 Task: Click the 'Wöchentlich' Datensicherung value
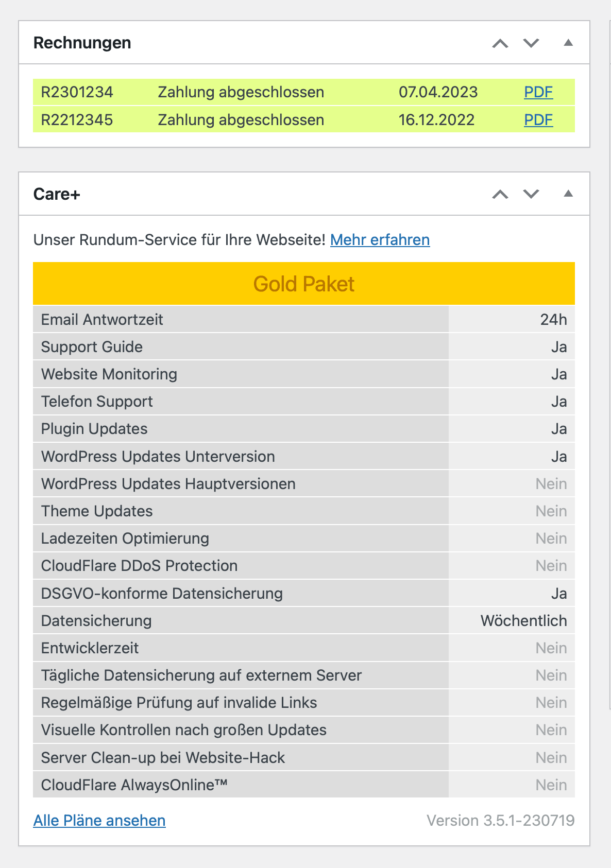[x=523, y=621]
